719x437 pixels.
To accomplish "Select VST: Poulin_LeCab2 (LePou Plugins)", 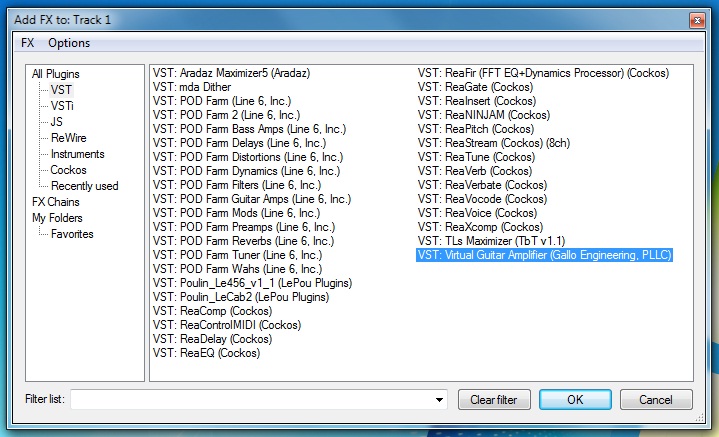I will click(241, 297).
